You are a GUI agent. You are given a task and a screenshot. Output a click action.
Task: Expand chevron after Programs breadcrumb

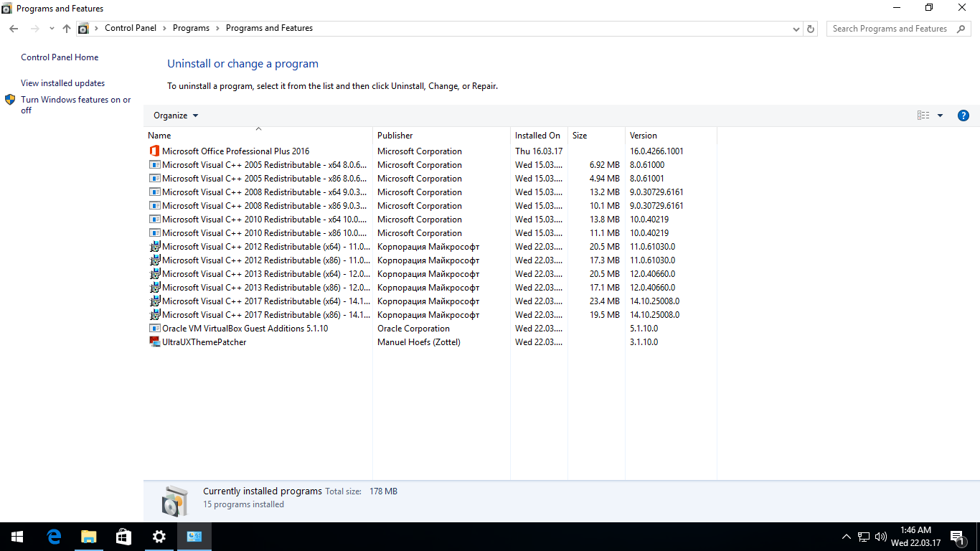point(217,29)
